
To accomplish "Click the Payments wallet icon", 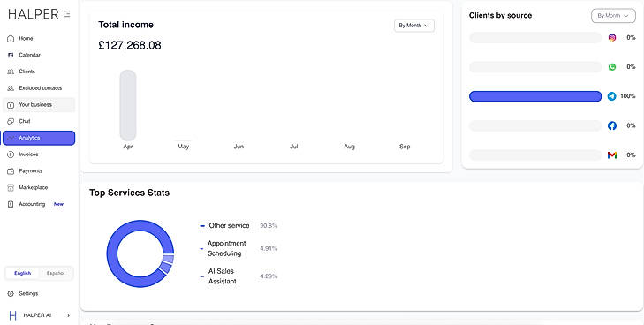I will (x=11, y=171).
